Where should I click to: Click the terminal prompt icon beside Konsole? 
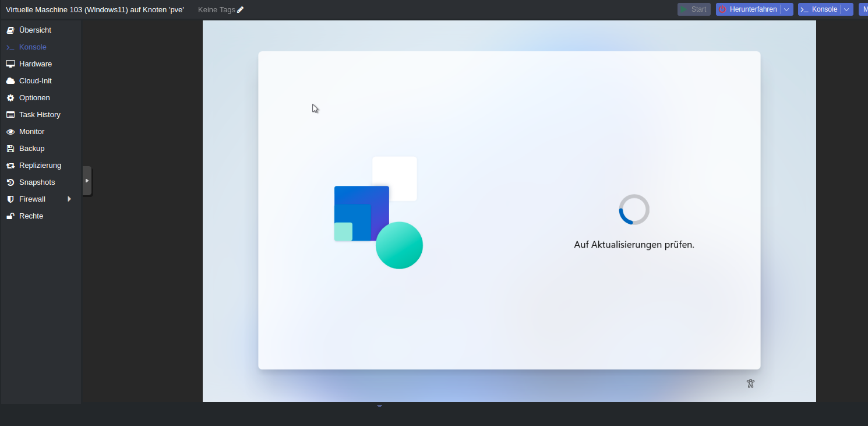[10, 47]
